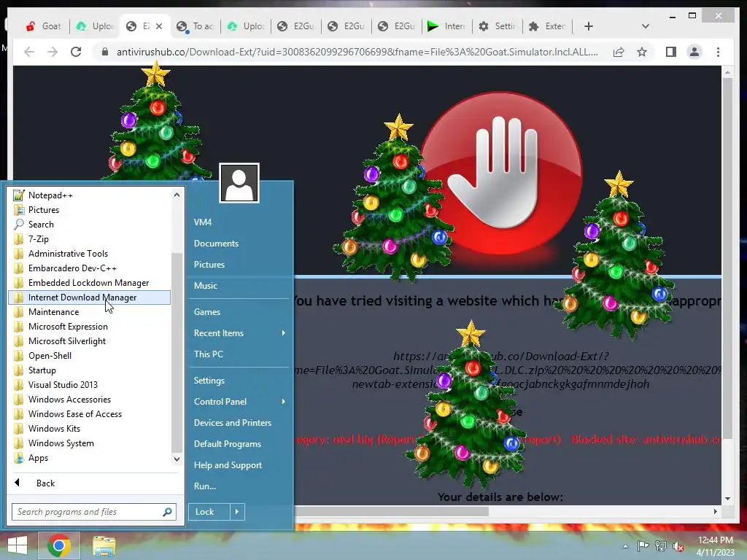Click the muted volume tray icon
747x560 pixels.
(x=678, y=546)
